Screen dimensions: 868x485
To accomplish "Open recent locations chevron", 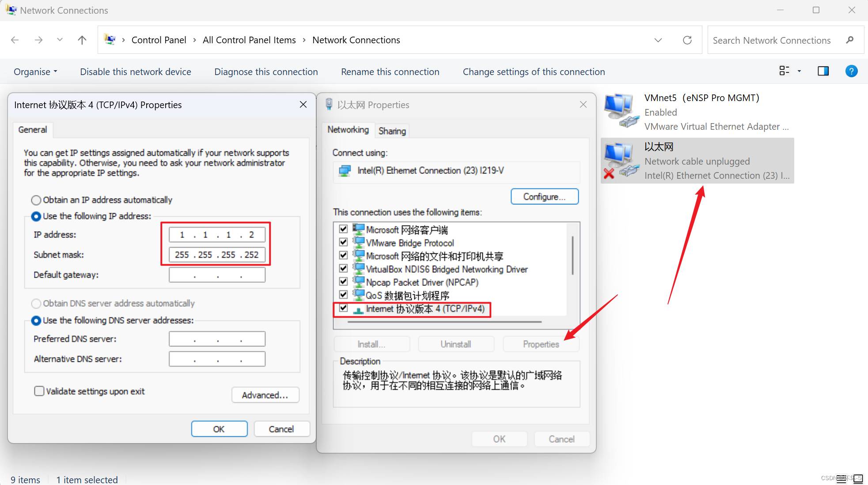I will [x=60, y=40].
